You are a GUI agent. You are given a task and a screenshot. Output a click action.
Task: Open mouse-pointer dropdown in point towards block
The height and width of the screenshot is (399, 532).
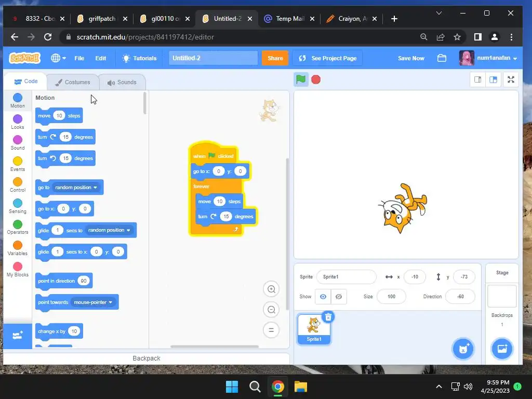pyautogui.click(x=93, y=302)
